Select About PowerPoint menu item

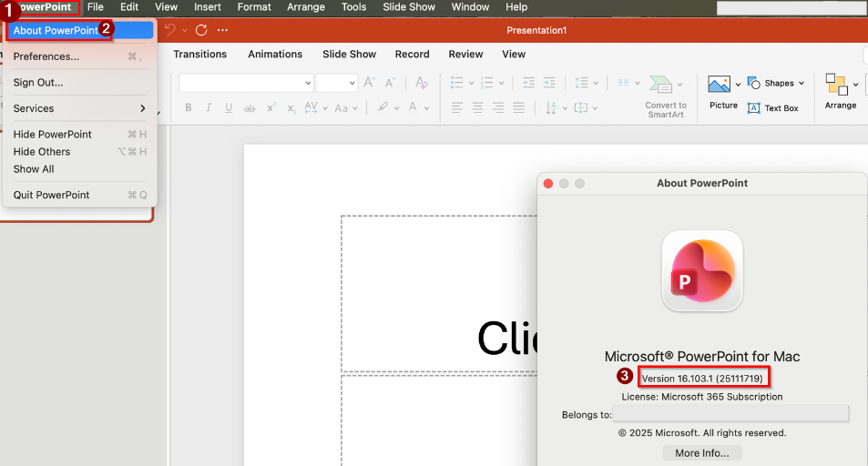56,30
